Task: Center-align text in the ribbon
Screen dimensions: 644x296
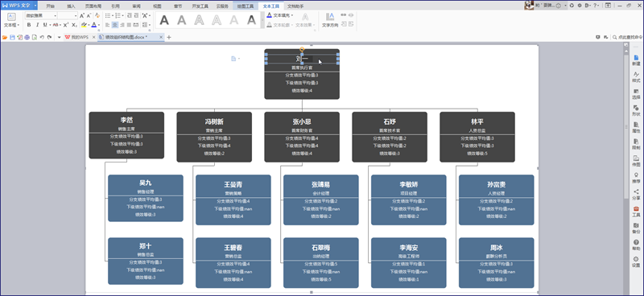Action: [x=114, y=25]
